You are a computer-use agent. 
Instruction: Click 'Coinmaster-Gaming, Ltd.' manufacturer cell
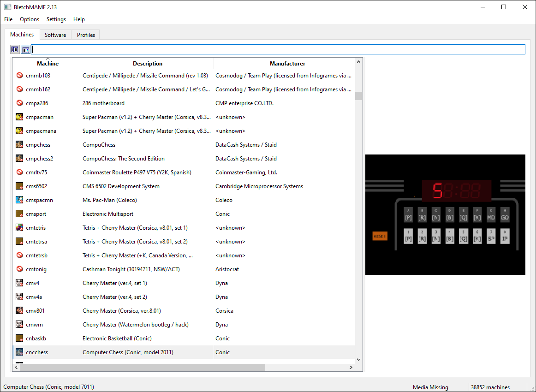point(246,172)
